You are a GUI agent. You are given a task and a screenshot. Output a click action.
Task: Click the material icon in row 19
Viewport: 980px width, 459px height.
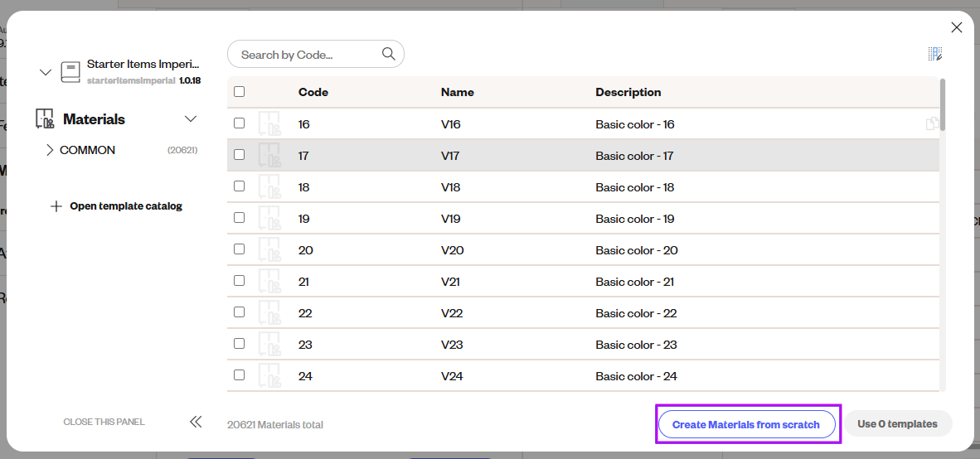269,218
